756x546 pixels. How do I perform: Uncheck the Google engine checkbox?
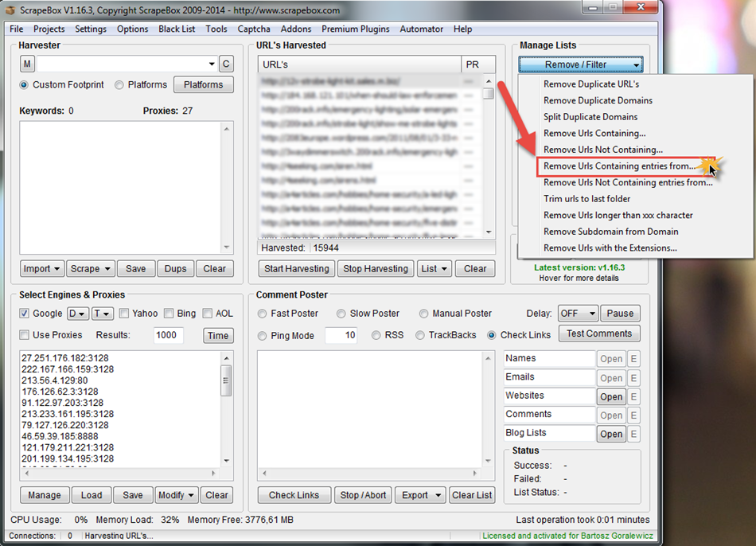[24, 314]
